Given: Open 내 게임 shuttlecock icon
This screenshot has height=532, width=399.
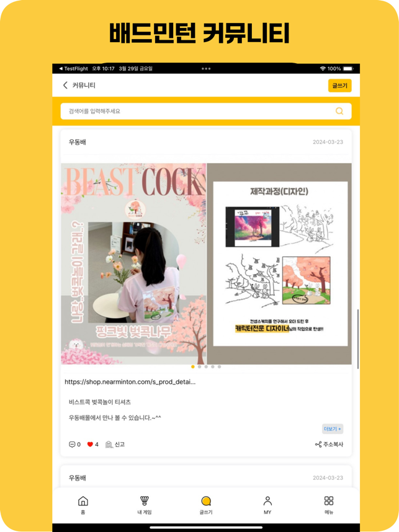Looking at the screenshot, I should pyautogui.click(x=145, y=501).
